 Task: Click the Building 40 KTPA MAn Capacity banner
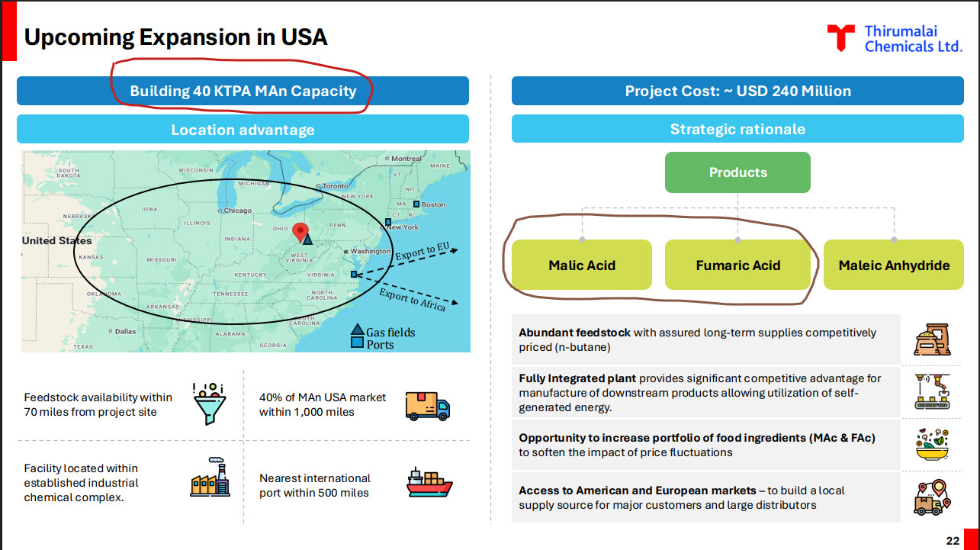[243, 91]
